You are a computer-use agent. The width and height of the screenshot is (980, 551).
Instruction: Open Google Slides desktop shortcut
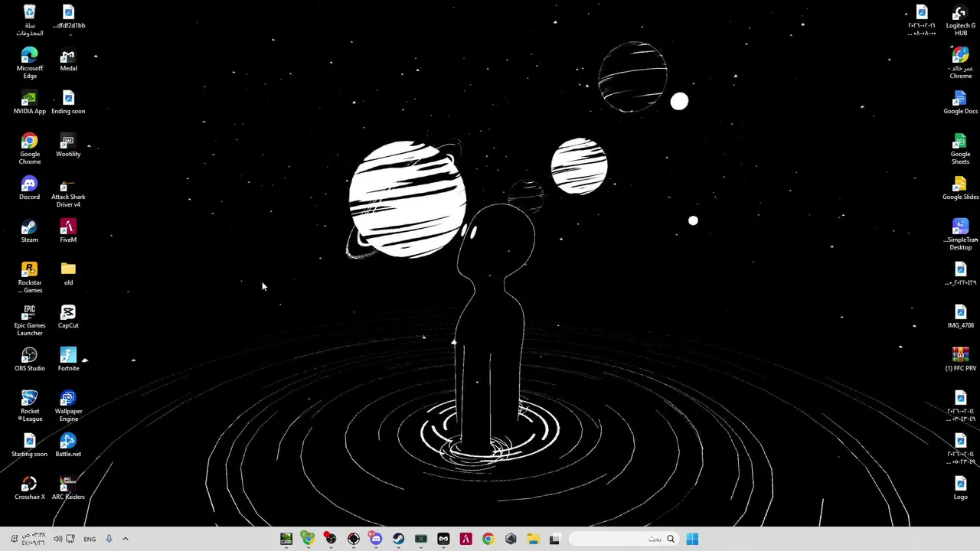coord(960,188)
